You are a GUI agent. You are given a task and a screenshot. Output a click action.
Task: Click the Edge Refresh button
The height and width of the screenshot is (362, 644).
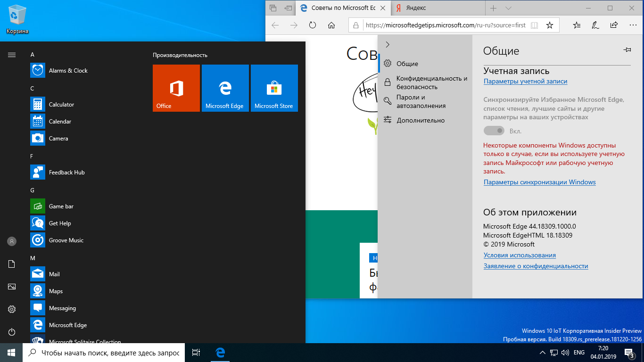click(313, 25)
